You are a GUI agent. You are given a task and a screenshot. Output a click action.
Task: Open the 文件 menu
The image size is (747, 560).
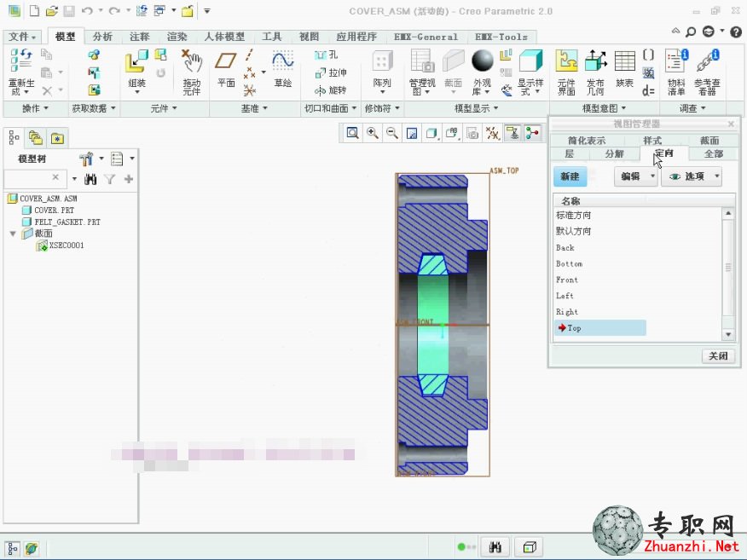pos(22,37)
